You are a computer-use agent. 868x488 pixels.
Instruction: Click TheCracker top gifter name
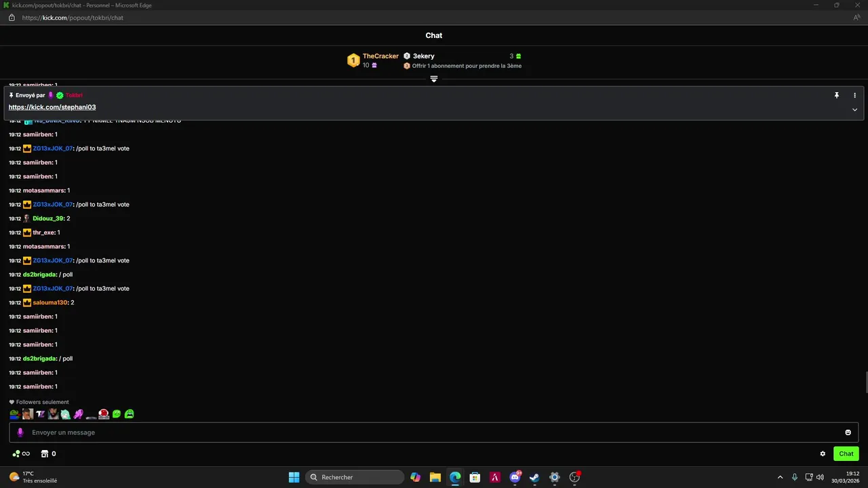click(380, 56)
